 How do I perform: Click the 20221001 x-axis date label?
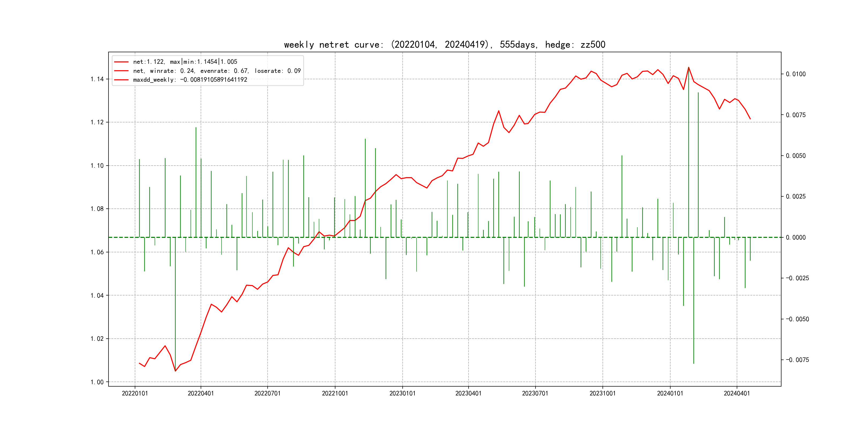335,393
